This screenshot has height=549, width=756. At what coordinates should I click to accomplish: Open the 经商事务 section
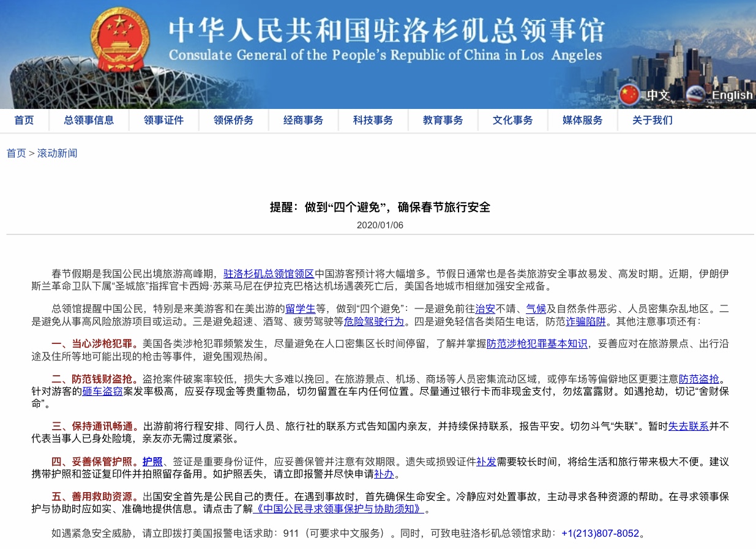303,120
